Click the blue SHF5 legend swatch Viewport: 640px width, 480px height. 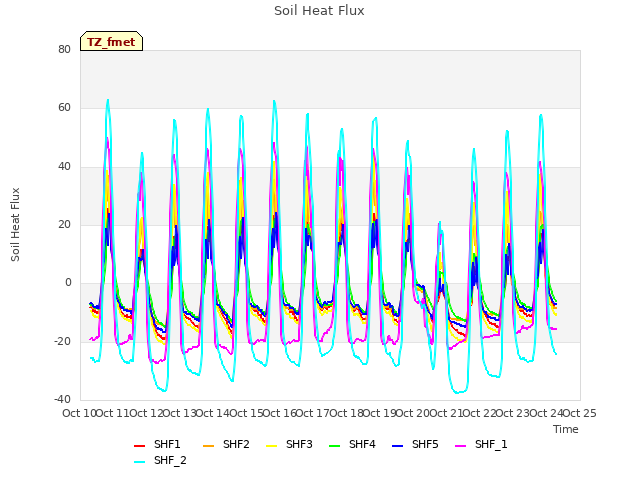pos(398,446)
